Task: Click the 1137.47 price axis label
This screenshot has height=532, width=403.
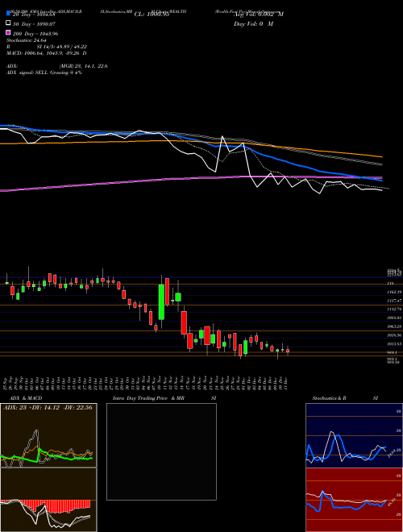Action: point(394,301)
